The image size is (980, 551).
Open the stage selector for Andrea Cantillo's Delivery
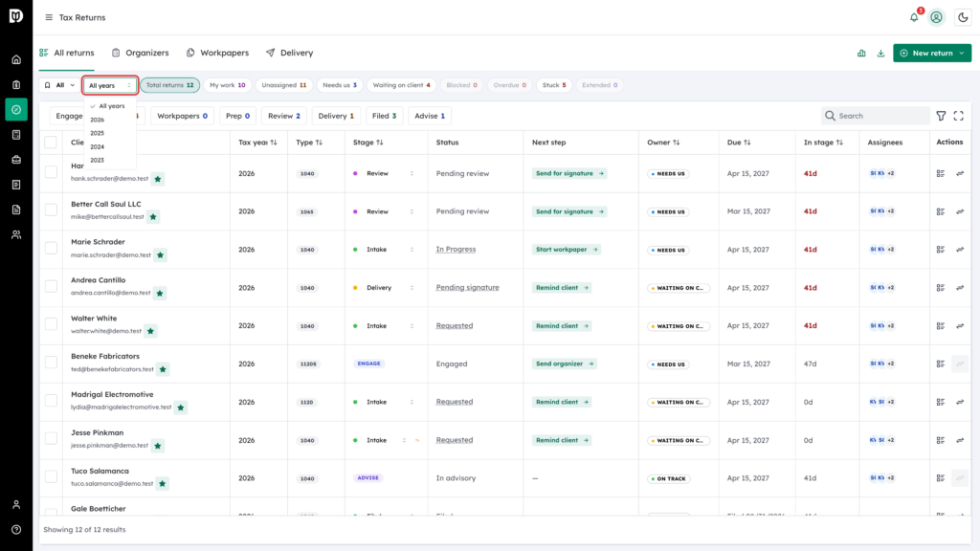(x=412, y=288)
